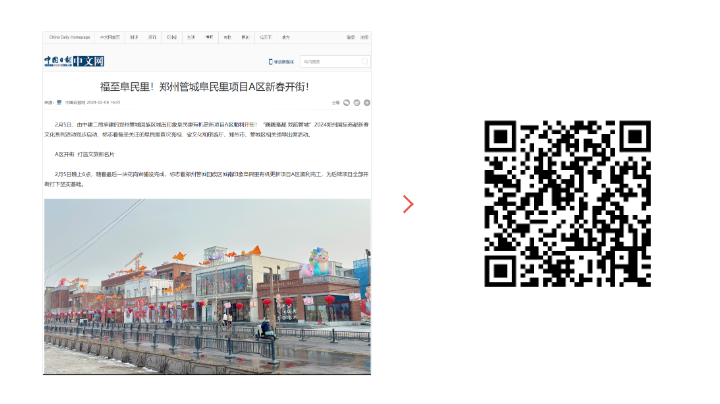The height and width of the screenshot is (404, 720).
Task: Click the 中国日报中文网 logo
Action: pos(75,61)
